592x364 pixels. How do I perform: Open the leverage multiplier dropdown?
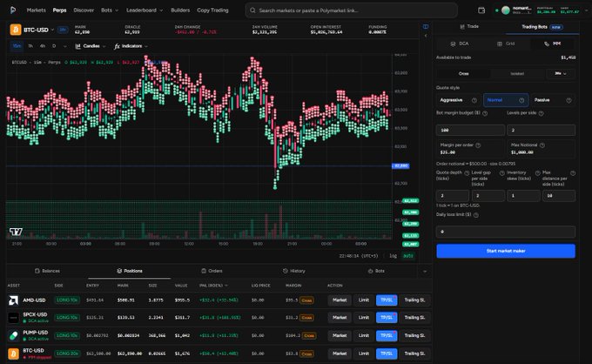coord(561,74)
